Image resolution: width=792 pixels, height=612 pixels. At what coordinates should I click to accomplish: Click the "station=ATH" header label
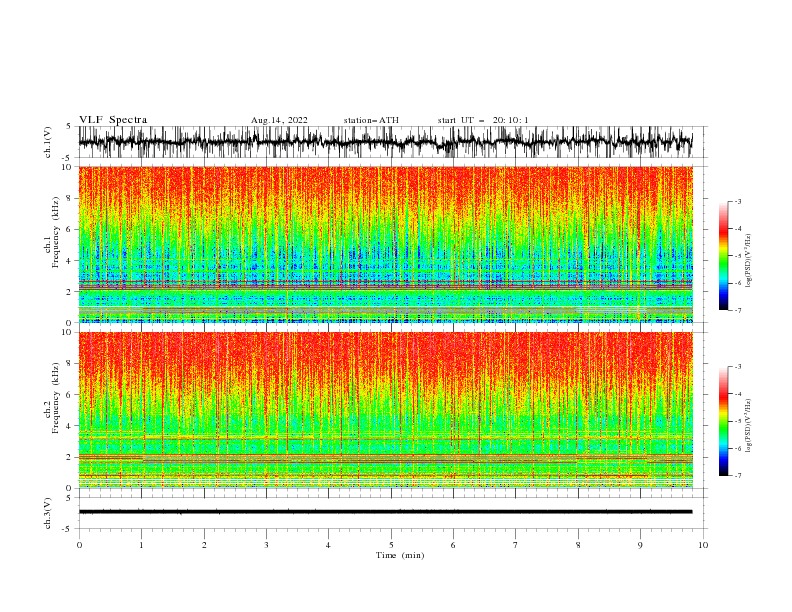(371, 120)
